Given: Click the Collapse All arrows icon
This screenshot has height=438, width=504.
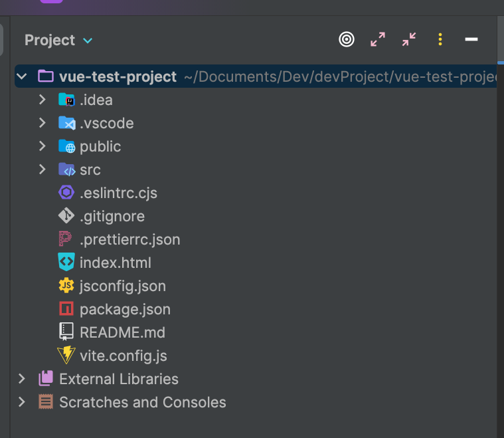Looking at the screenshot, I should [x=409, y=40].
